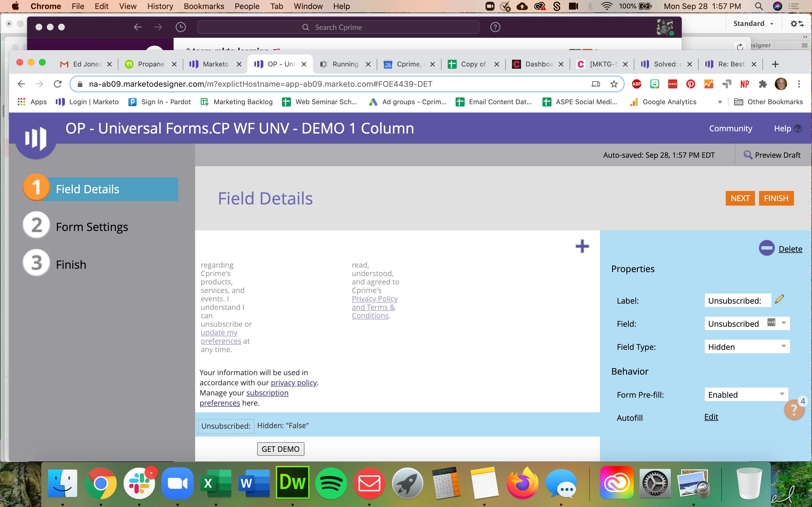This screenshot has width=812, height=507.
Task: Expand the Field Type dropdown
Action: tap(784, 346)
